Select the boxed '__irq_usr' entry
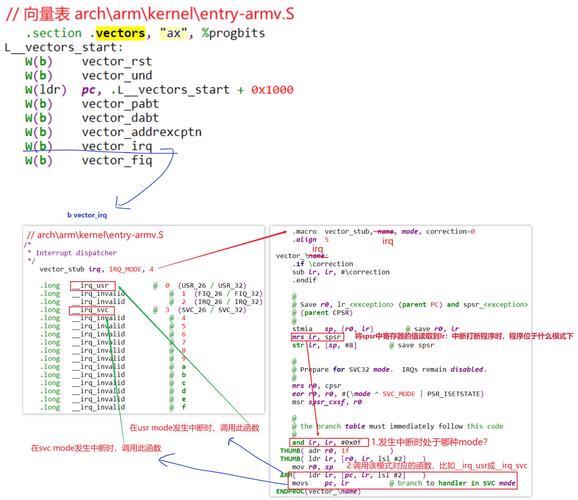The height and width of the screenshot is (500, 578). [x=93, y=286]
